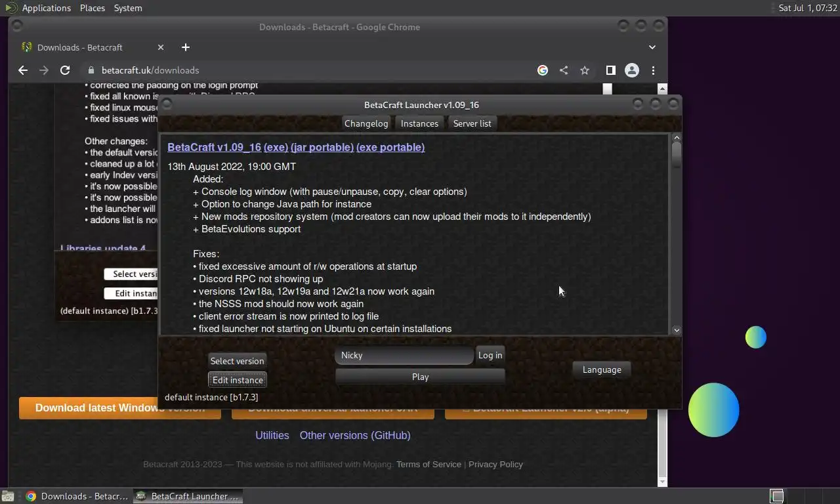Select version button on webpage behind launcher
The height and width of the screenshot is (504, 840).
coord(131,274)
